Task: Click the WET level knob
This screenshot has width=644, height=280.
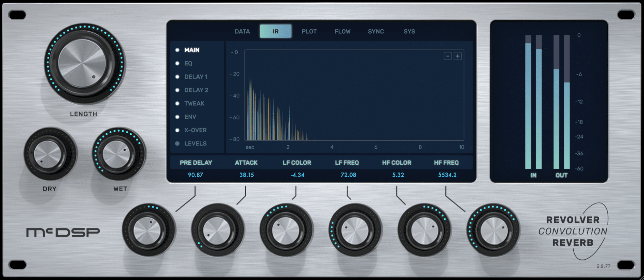Action: tap(117, 155)
